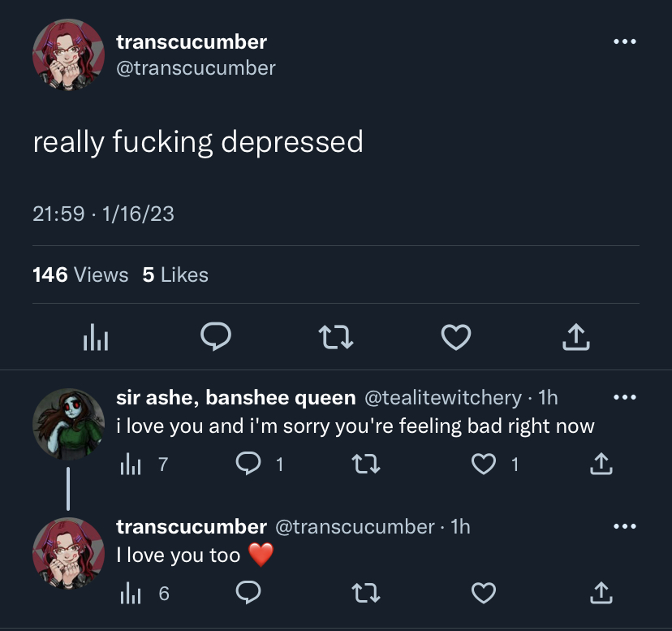Image resolution: width=672 pixels, height=631 pixels.
Task: Open more options on 'I love you too' reply
Action: (624, 526)
